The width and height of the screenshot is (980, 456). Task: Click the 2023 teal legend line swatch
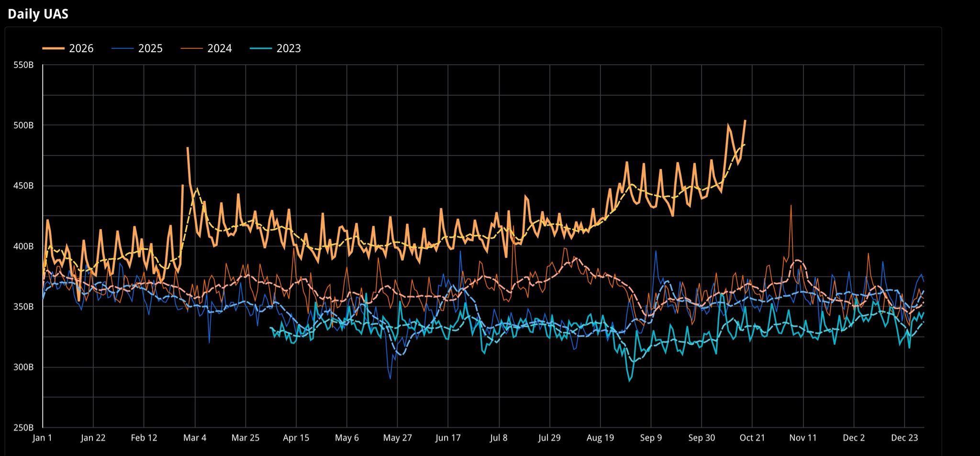(x=261, y=48)
